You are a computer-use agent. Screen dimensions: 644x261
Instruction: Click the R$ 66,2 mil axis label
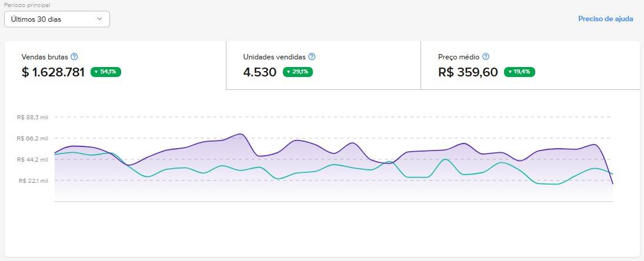[32, 138]
